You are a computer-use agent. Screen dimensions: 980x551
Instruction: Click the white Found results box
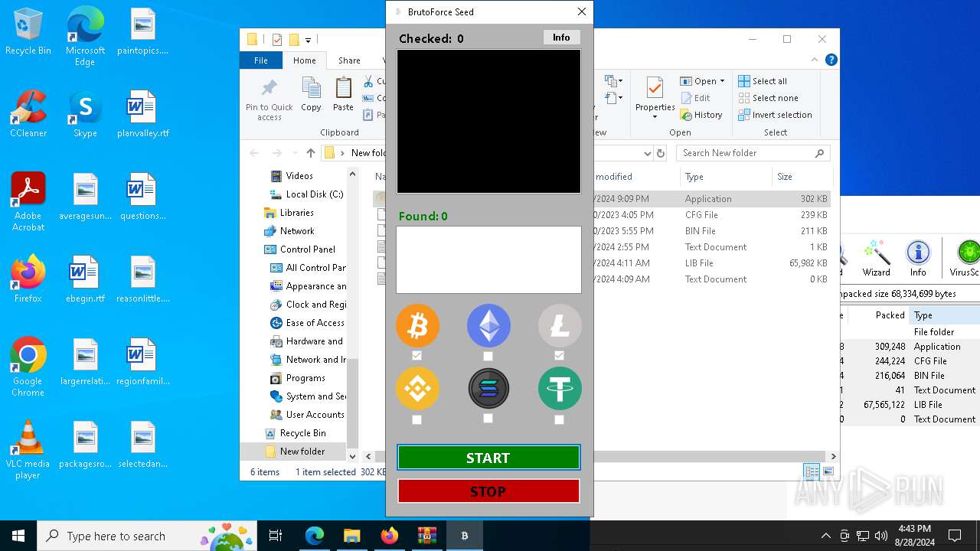pos(488,259)
